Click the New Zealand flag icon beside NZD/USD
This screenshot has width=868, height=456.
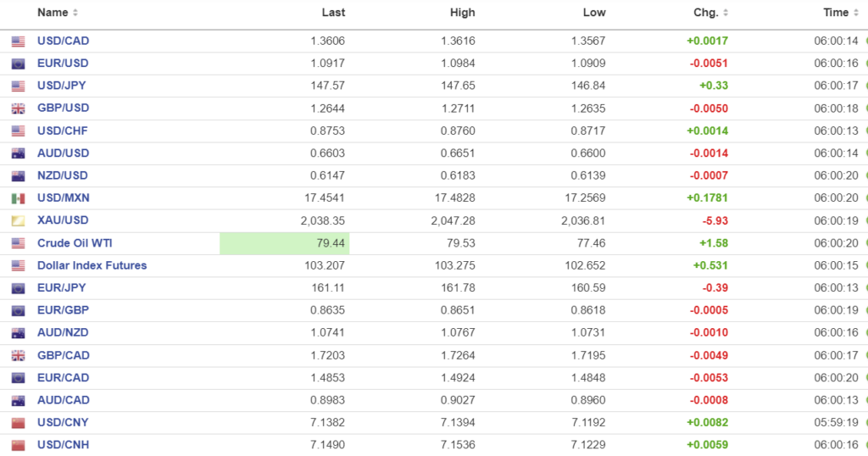pyautogui.click(x=18, y=176)
